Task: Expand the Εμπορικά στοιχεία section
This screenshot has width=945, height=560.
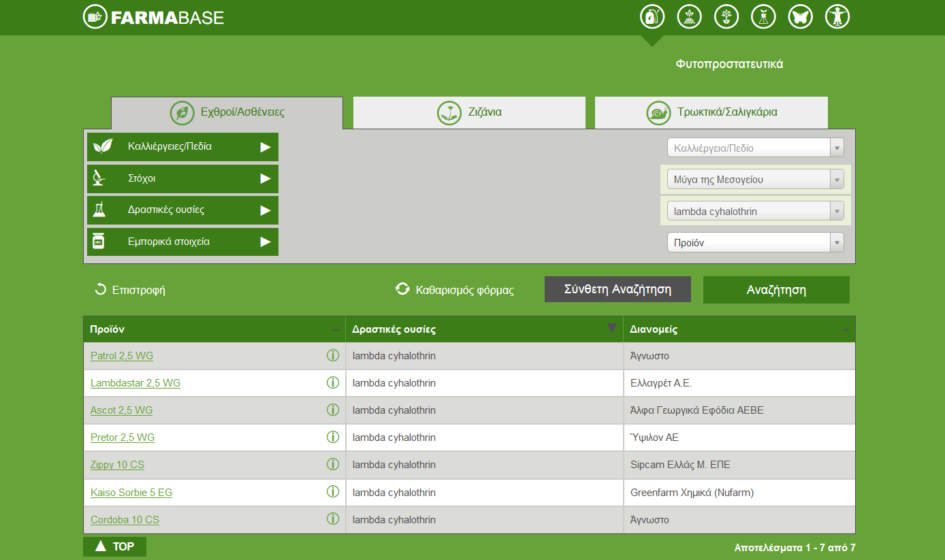Action: [x=182, y=242]
